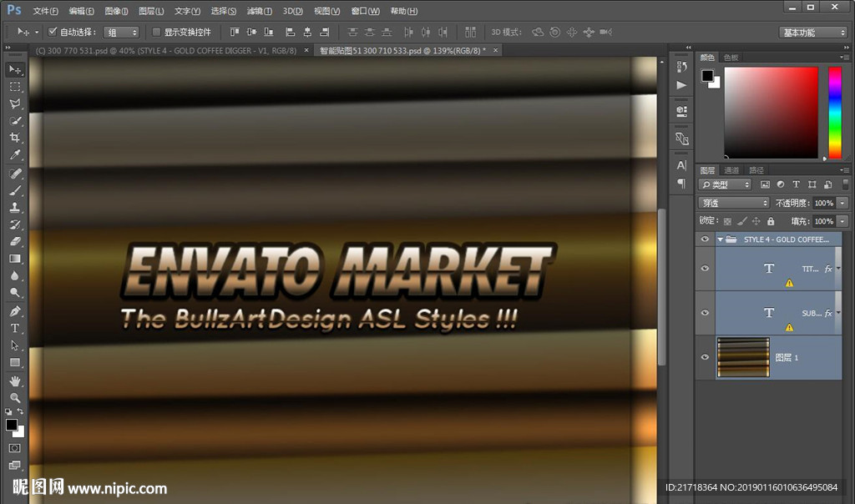Click the Actions play panel icon
The image size is (855, 504).
click(x=681, y=85)
